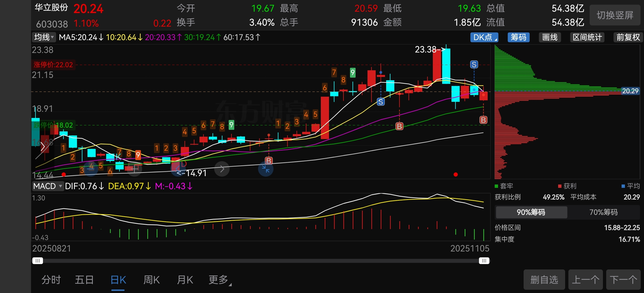The width and height of the screenshot is (644, 293).
Task: Toggle the 筹码 chip distribution panel
Action: click(x=518, y=37)
